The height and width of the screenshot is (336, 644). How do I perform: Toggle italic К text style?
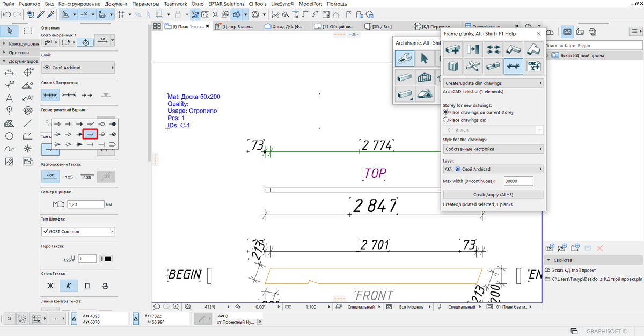coord(68,285)
